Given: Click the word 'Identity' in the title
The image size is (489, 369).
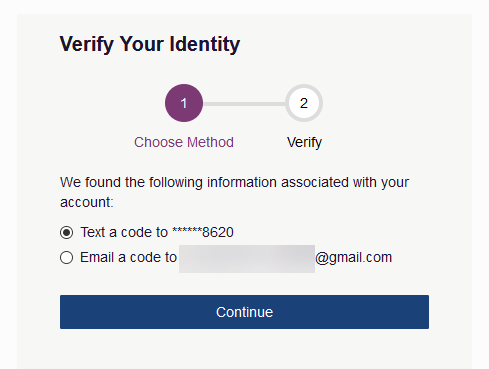Looking at the screenshot, I should point(205,44).
